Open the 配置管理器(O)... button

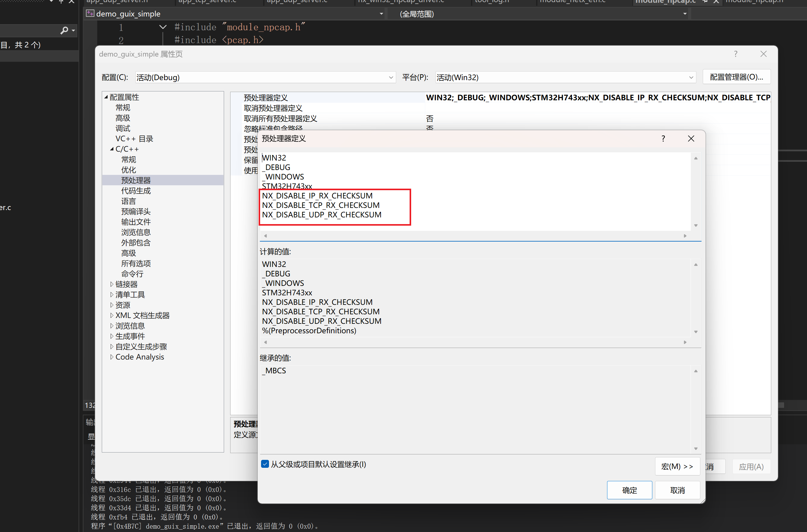pos(736,77)
